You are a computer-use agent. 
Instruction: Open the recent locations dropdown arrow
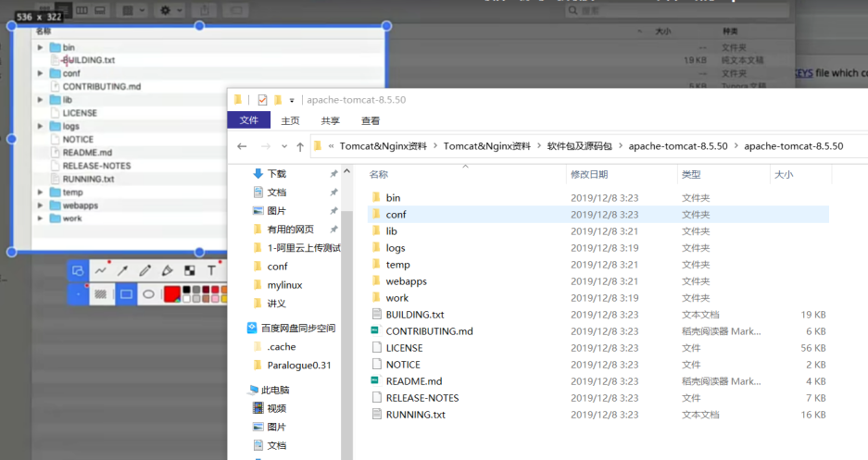coord(283,146)
